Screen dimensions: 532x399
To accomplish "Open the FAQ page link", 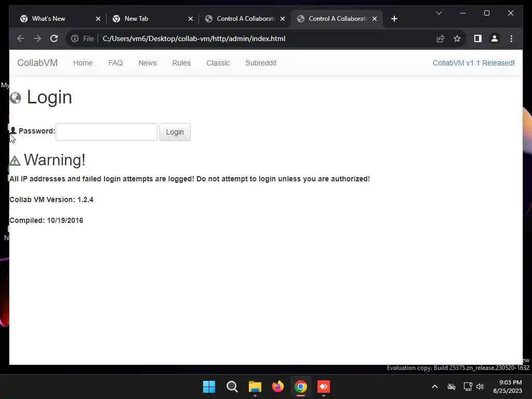I will coord(115,63).
